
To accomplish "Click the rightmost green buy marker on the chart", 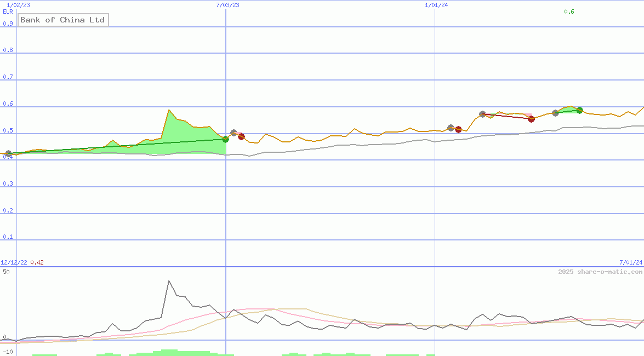I will click(x=579, y=111).
